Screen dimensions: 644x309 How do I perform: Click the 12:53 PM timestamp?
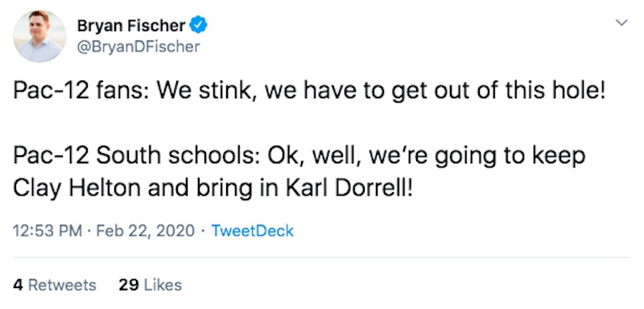(47, 231)
